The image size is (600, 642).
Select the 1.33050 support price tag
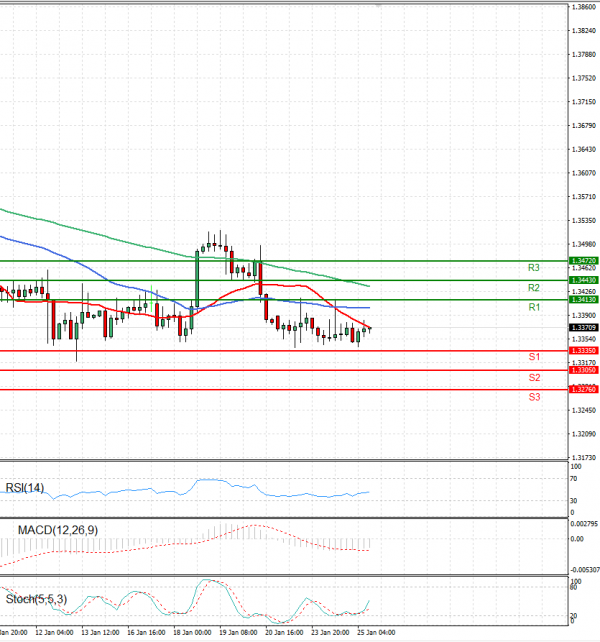(584, 370)
